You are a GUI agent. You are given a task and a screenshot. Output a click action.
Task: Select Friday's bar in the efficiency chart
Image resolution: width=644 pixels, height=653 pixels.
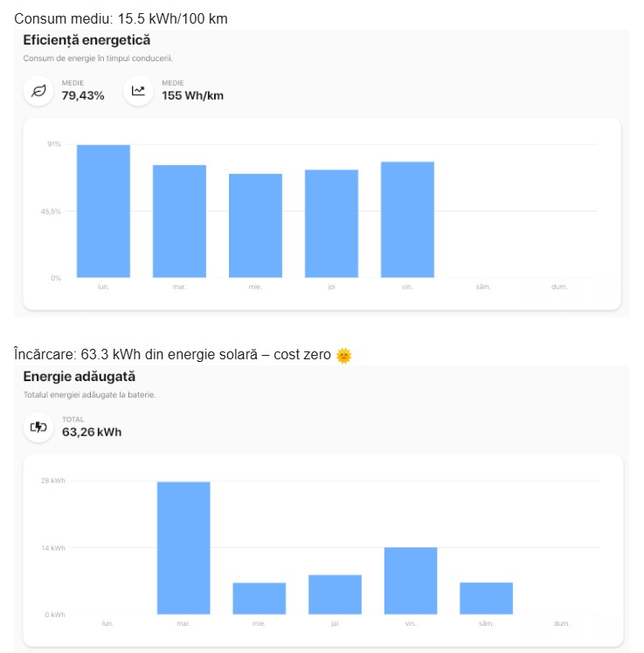[x=407, y=219]
